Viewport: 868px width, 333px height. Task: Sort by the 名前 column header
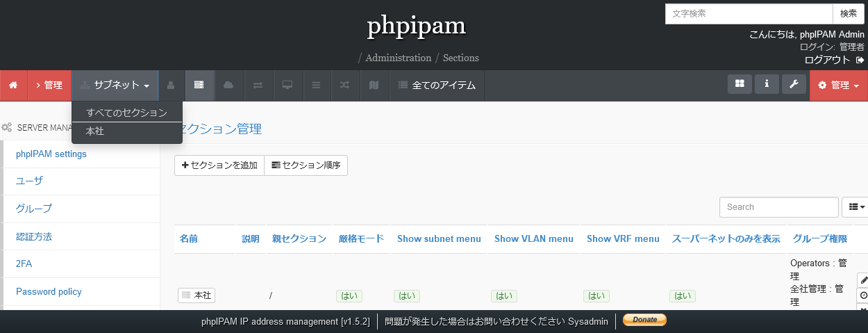[189, 238]
